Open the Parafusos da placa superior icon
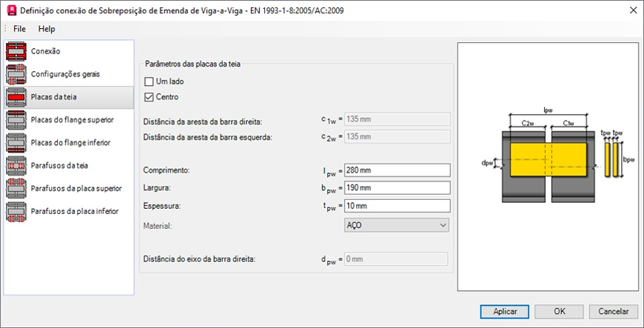This screenshot has width=644, height=328. click(x=16, y=189)
